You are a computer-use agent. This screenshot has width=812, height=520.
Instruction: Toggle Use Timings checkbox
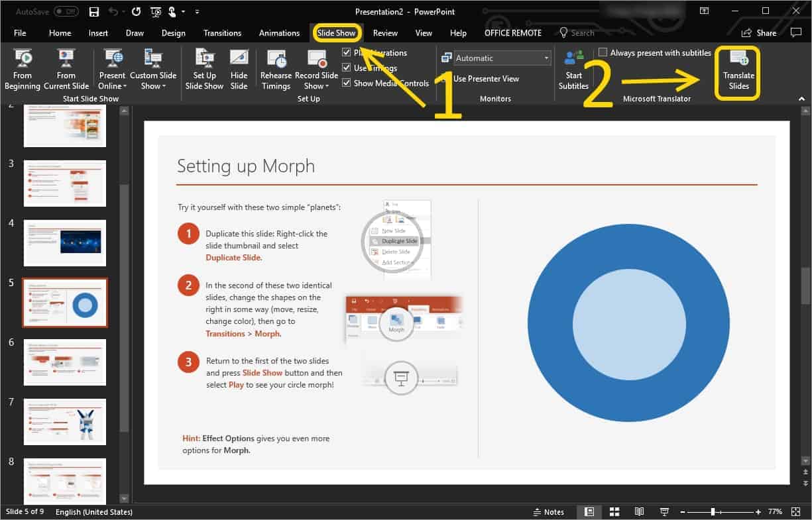click(347, 68)
